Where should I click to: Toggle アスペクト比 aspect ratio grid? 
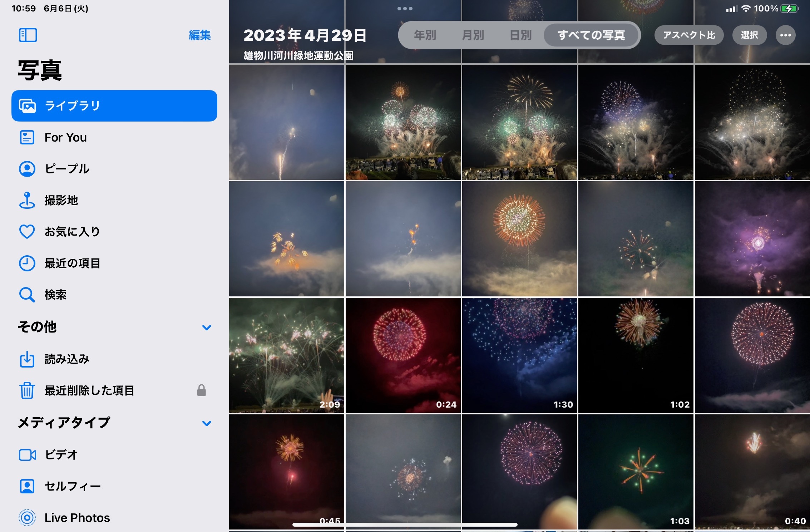(x=689, y=35)
